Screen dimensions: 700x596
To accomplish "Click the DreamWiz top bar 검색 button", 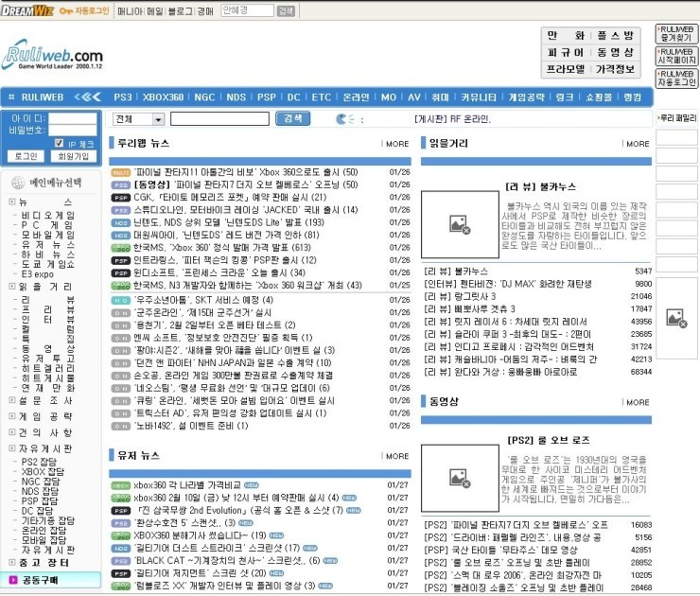I will [286, 10].
